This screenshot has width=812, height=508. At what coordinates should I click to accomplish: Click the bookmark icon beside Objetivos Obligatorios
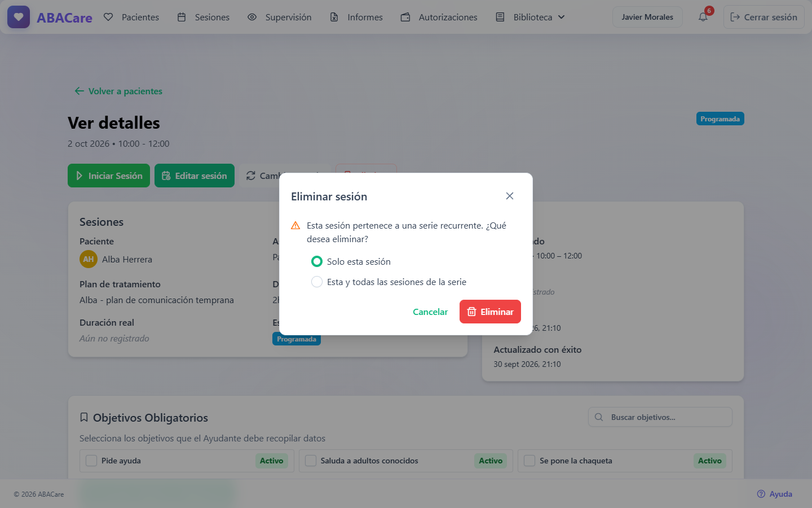pos(84,417)
